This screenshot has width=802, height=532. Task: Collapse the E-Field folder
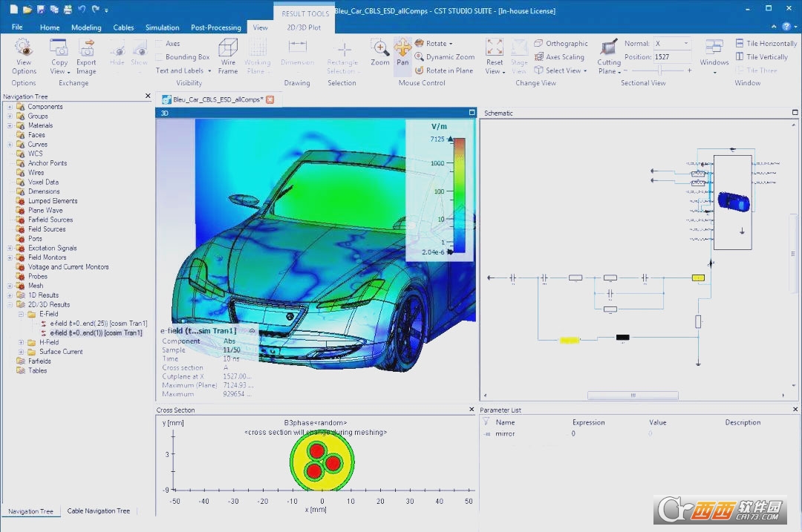pyautogui.click(x=21, y=315)
